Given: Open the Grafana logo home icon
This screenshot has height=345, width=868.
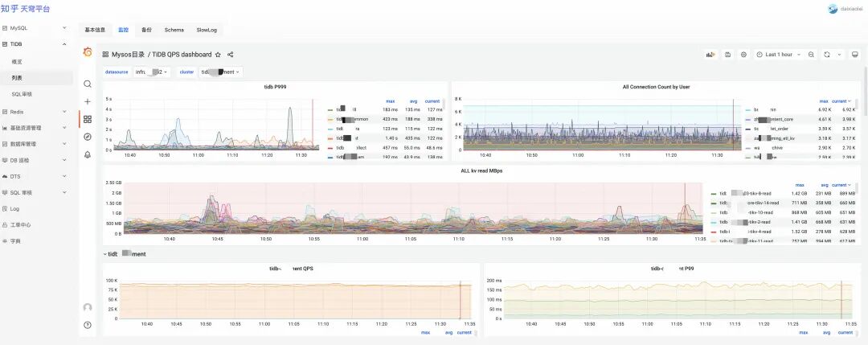Looking at the screenshot, I should tap(88, 52).
